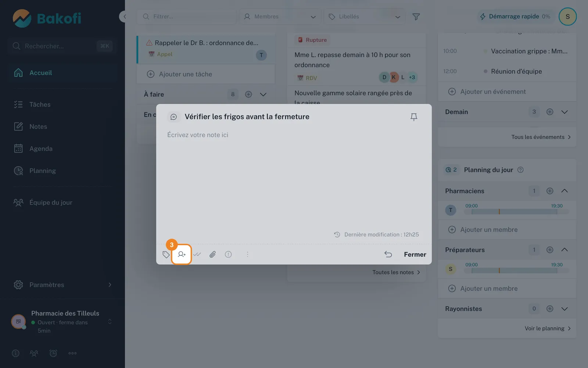Open Équipe du jour in the sidebar
Viewport: 588px width, 368px height.
pyautogui.click(x=62, y=202)
